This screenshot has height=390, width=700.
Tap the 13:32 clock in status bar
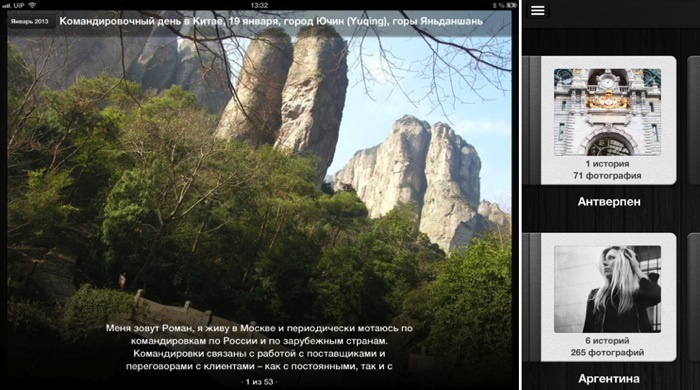[x=259, y=5]
